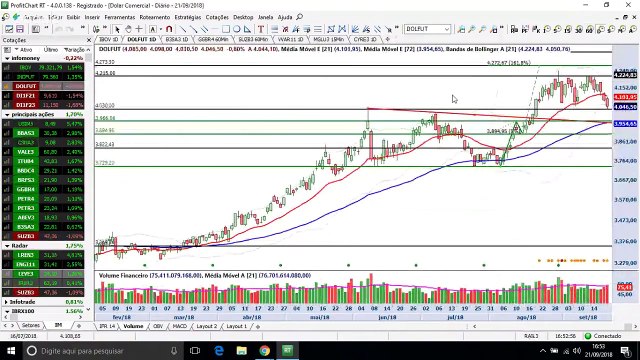
Task: Close the Cotações side panel
Action: (89, 40)
